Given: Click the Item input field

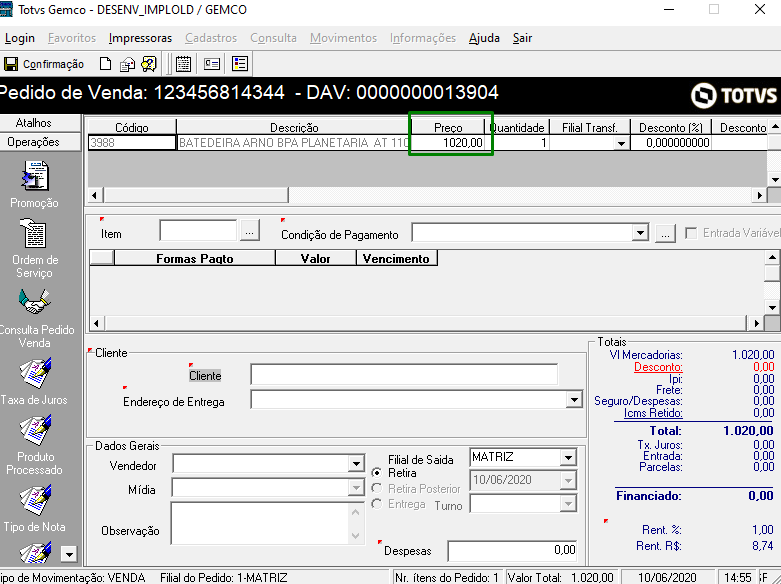Looking at the screenshot, I should [198, 232].
